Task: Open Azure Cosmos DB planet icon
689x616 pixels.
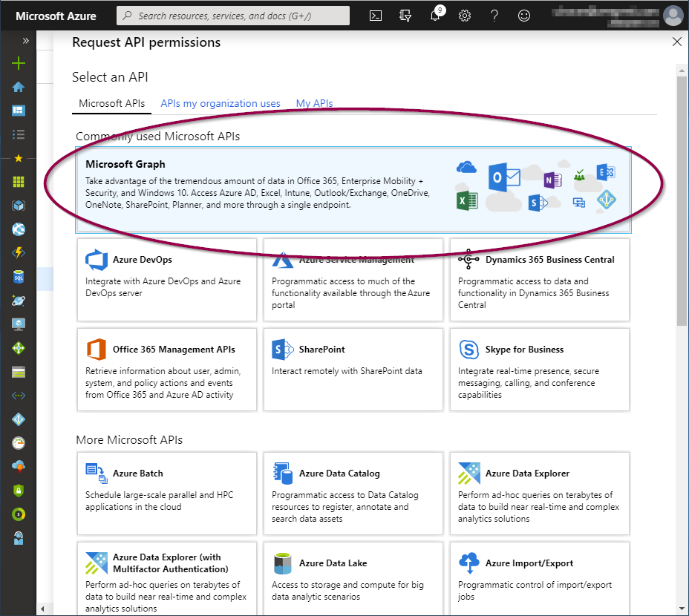Action: (19, 301)
